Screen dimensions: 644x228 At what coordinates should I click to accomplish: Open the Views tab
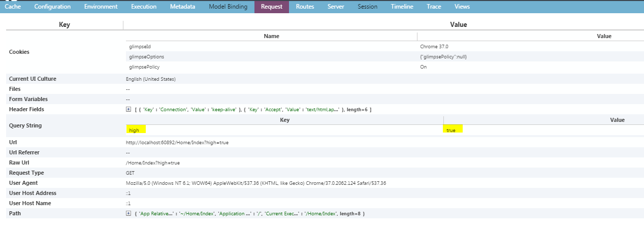coord(462,7)
